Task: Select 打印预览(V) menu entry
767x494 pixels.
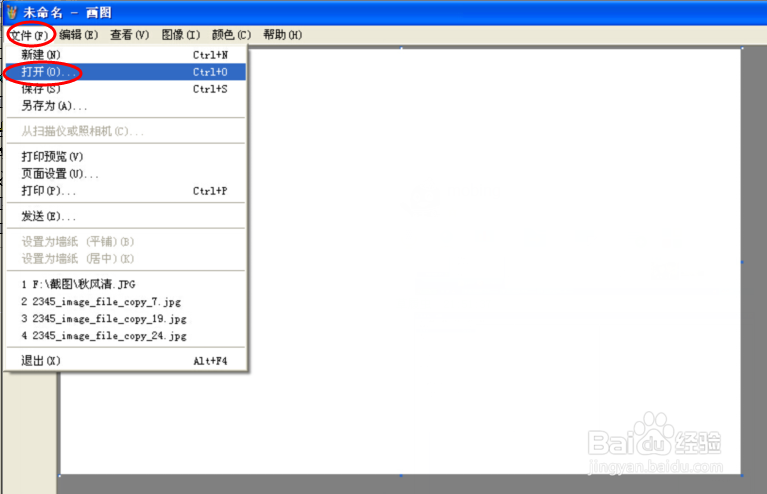Action: (x=126, y=157)
